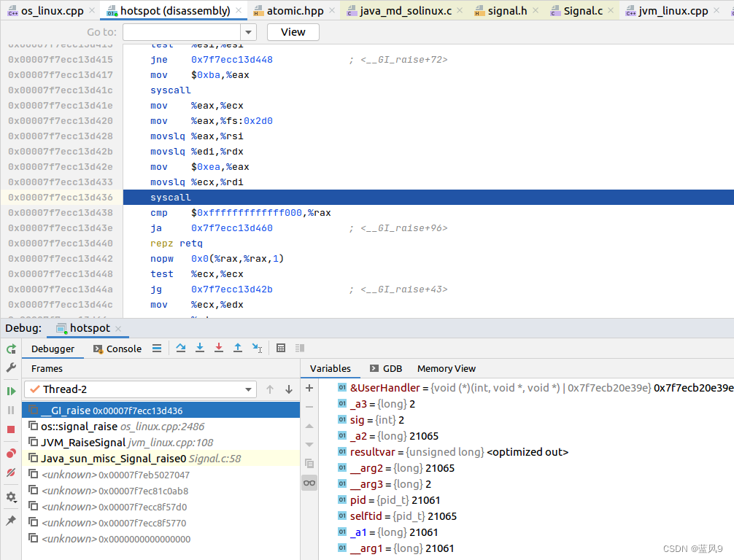Pause the running program
The height and width of the screenshot is (560, 734).
(x=11, y=411)
